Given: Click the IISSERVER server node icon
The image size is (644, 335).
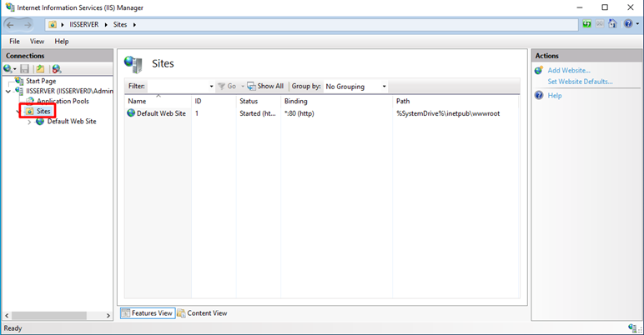Looking at the screenshot, I should tap(19, 91).
